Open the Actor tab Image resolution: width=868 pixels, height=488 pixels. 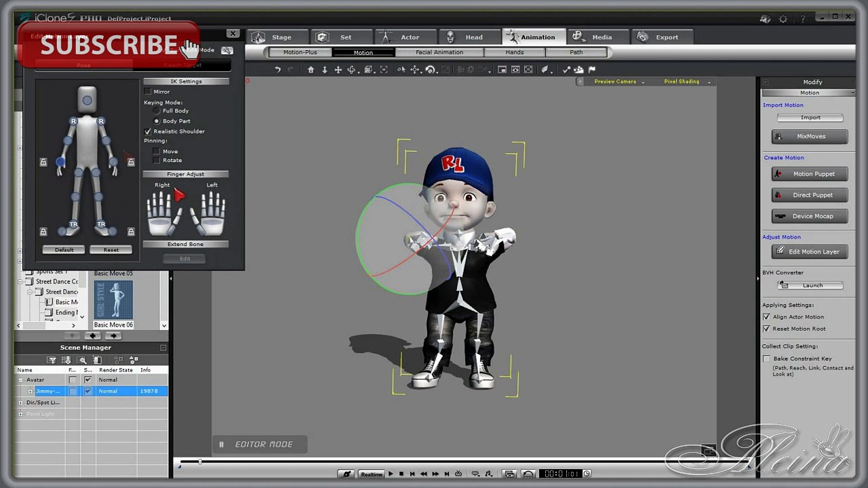pos(407,37)
